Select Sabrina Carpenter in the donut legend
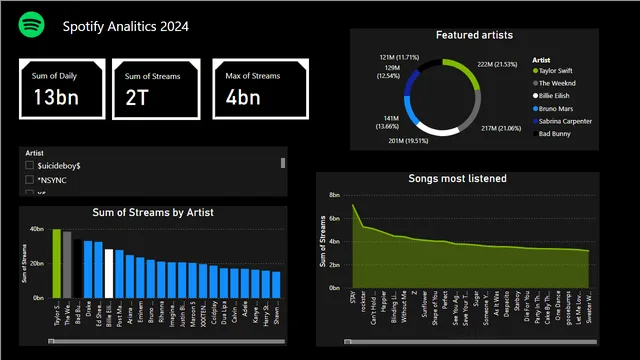Viewport: 640px width, 360px height. [562, 121]
